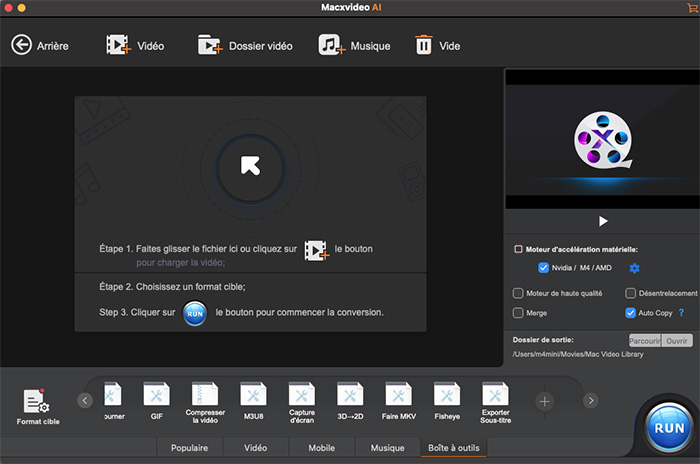Show more tools with right chevron
The width and height of the screenshot is (700, 464).
tap(591, 400)
